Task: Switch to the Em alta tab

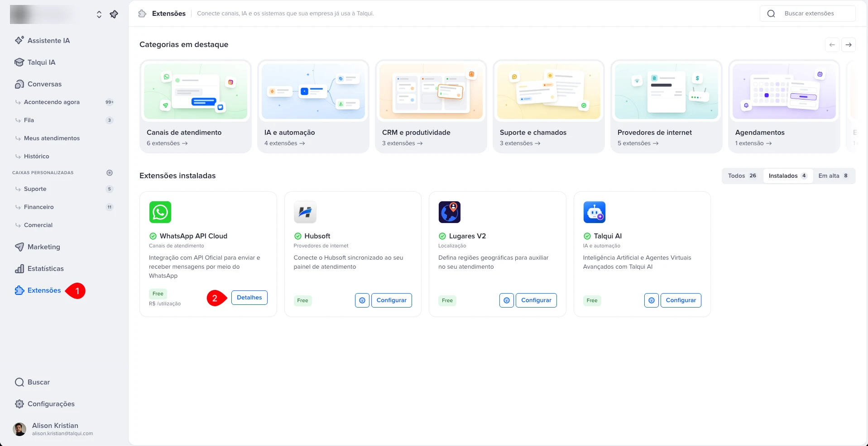Action: tap(834, 176)
